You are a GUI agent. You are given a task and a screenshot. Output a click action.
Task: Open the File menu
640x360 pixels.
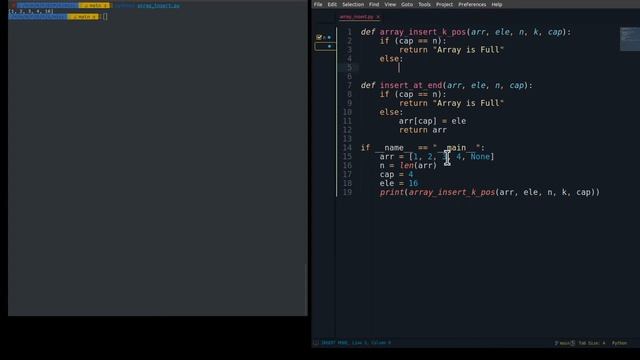(x=318, y=4)
